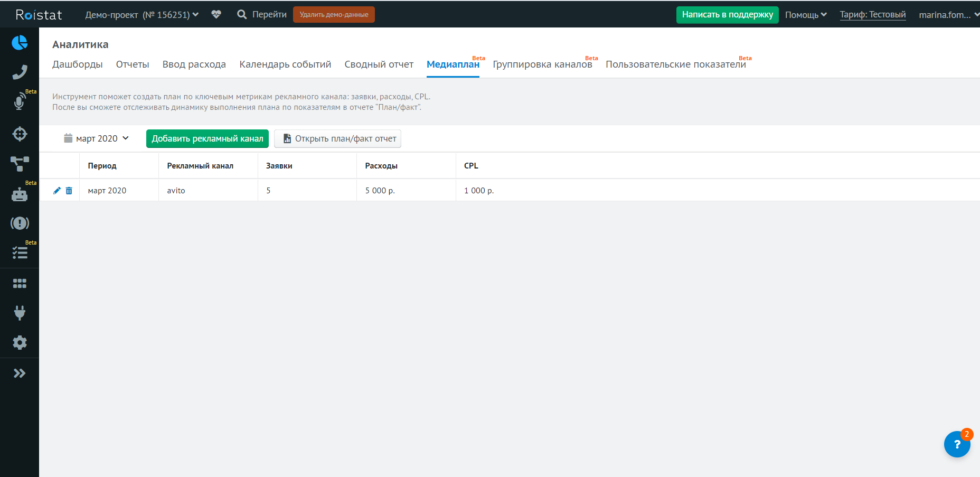Edit the avito row with pencil icon

pyautogui.click(x=57, y=191)
